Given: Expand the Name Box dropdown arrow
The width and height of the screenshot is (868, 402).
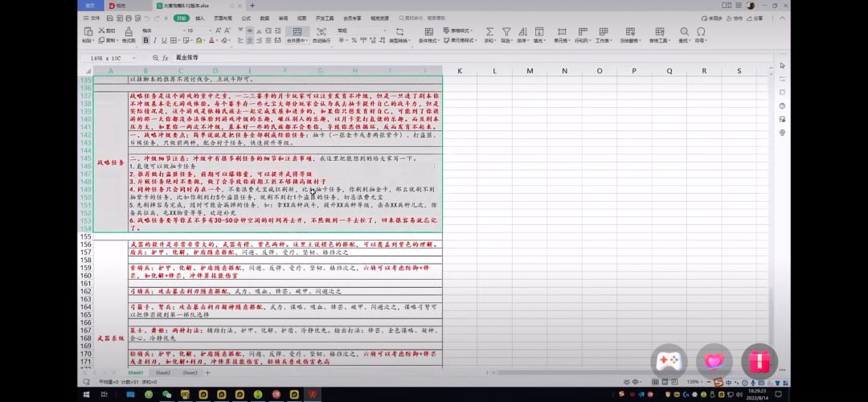Looking at the screenshot, I should [x=133, y=58].
